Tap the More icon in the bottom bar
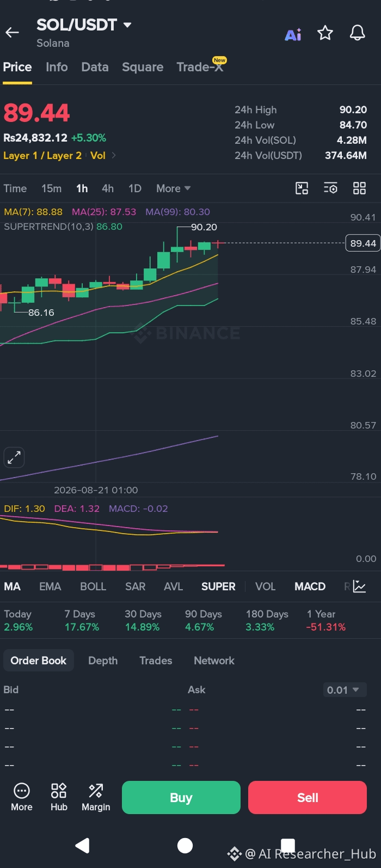The height and width of the screenshot is (868, 381). pyautogui.click(x=22, y=797)
